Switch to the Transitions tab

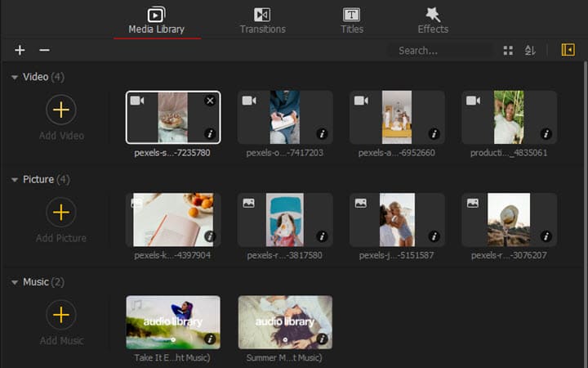(x=262, y=21)
